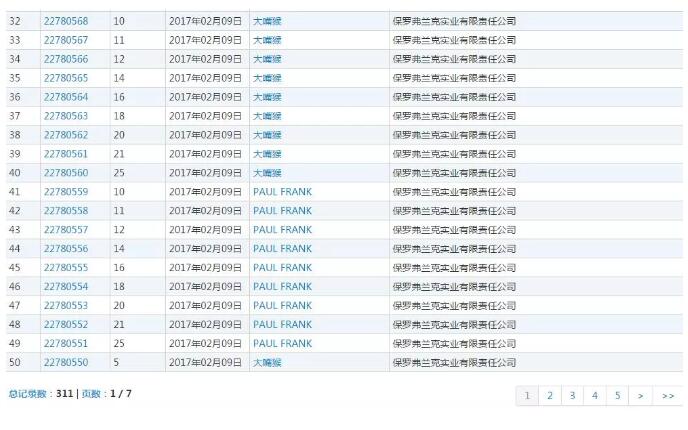Open PAUL FRANK trademark in row 49
Viewport: 688px width, 430px height.
point(283,343)
